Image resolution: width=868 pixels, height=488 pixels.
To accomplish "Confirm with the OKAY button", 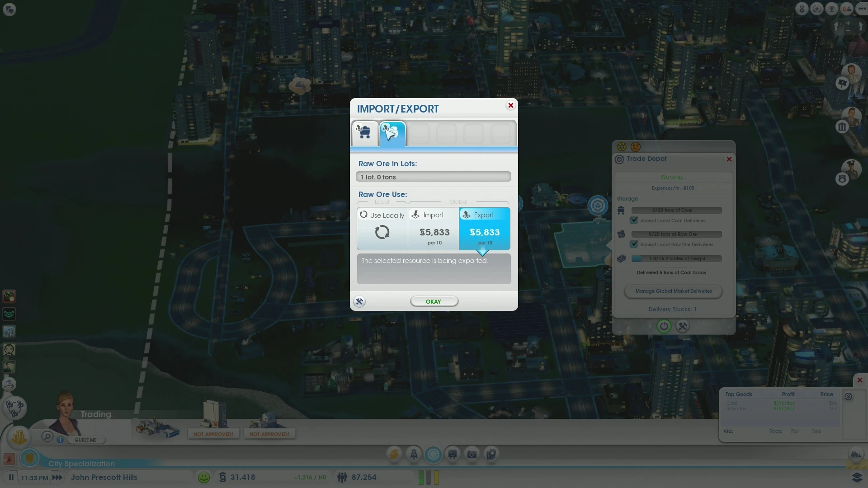I will click(434, 301).
